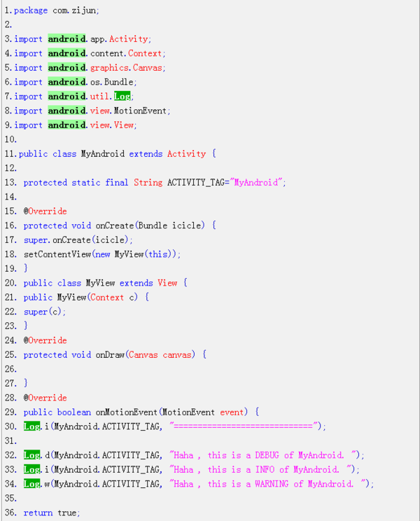The image size is (420, 521).
Task: Click 'package' keyword on line 1
Action: [31, 11]
